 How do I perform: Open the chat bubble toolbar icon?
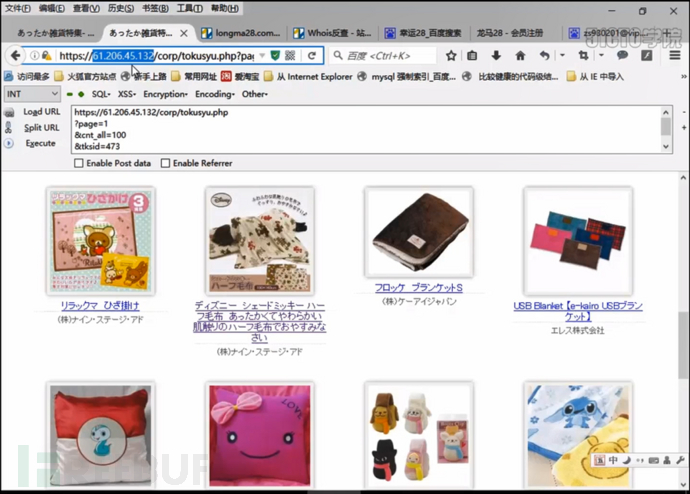pos(622,55)
